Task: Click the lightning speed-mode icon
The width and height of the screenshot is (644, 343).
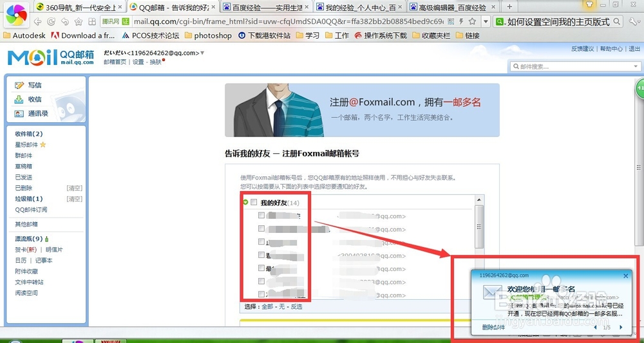Action: [462, 21]
